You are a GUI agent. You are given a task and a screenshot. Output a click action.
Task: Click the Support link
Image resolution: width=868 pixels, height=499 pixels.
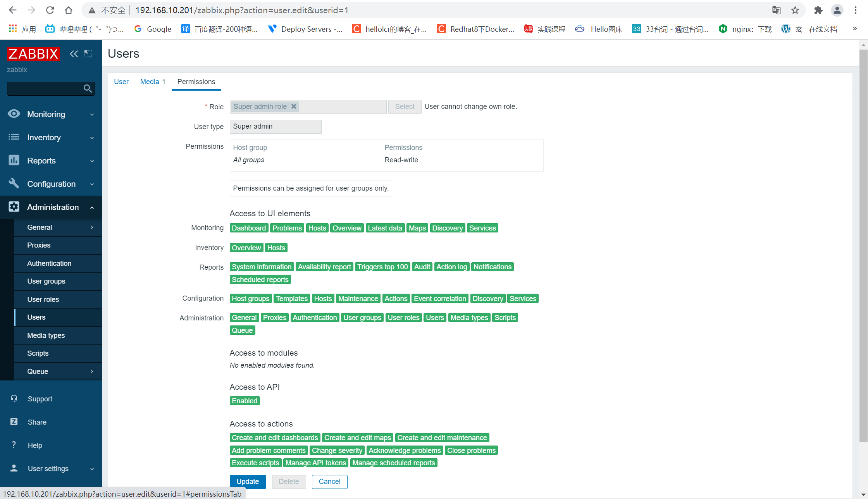[x=40, y=399]
